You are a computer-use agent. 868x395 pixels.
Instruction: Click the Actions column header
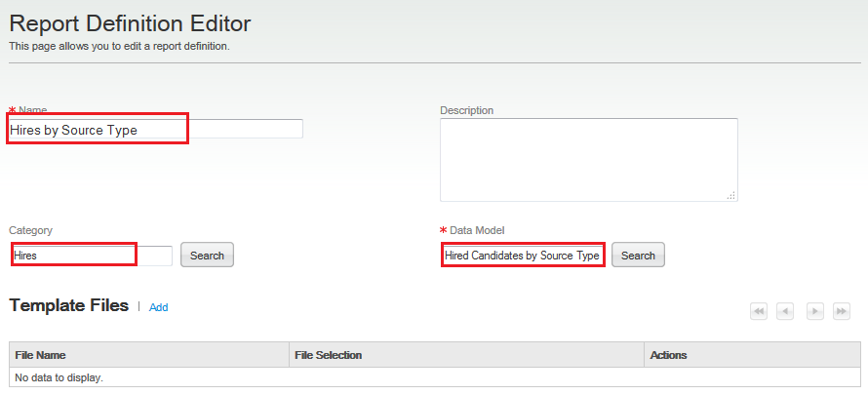coord(668,355)
